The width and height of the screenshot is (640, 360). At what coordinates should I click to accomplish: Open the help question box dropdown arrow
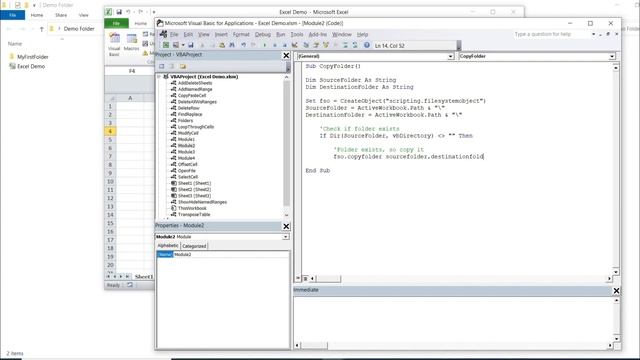(x=593, y=34)
